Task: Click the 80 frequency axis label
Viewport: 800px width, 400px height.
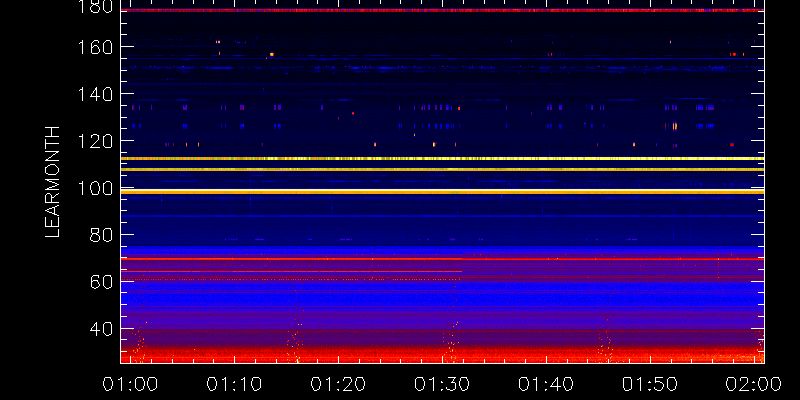Action: (101, 235)
